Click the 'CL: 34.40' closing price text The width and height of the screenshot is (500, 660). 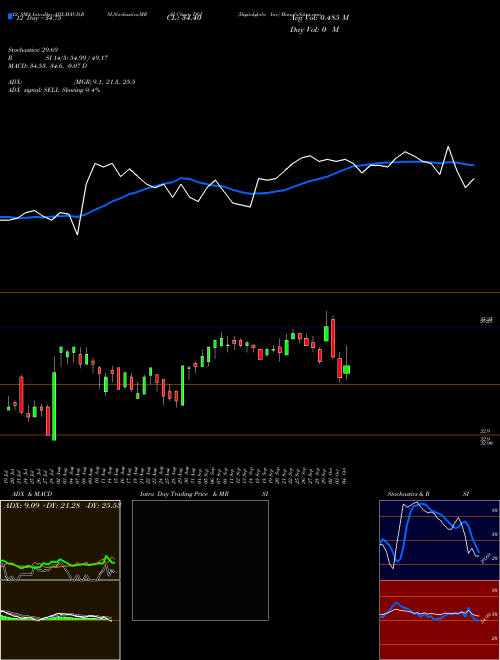click(184, 18)
